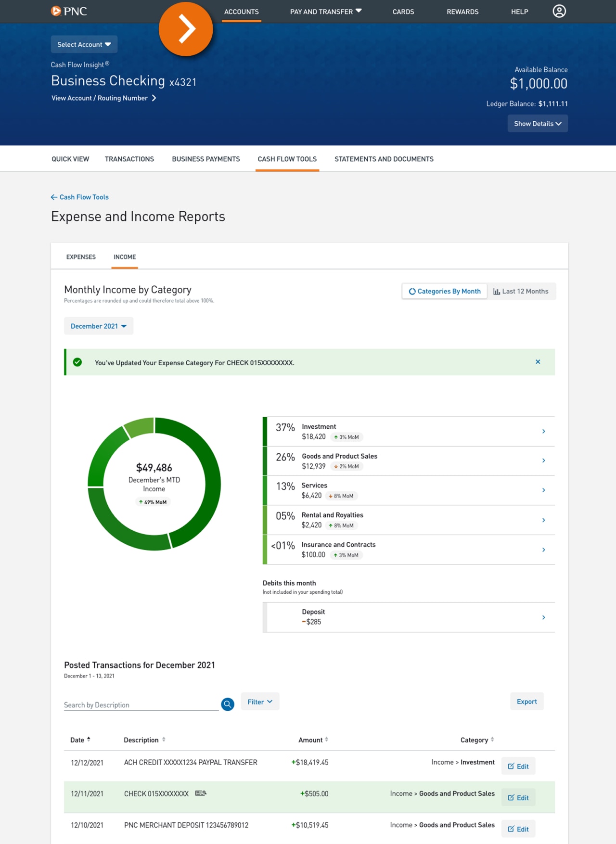Click the blue search magnifier button
Viewport: 616px width, 844px height.
pyautogui.click(x=228, y=704)
